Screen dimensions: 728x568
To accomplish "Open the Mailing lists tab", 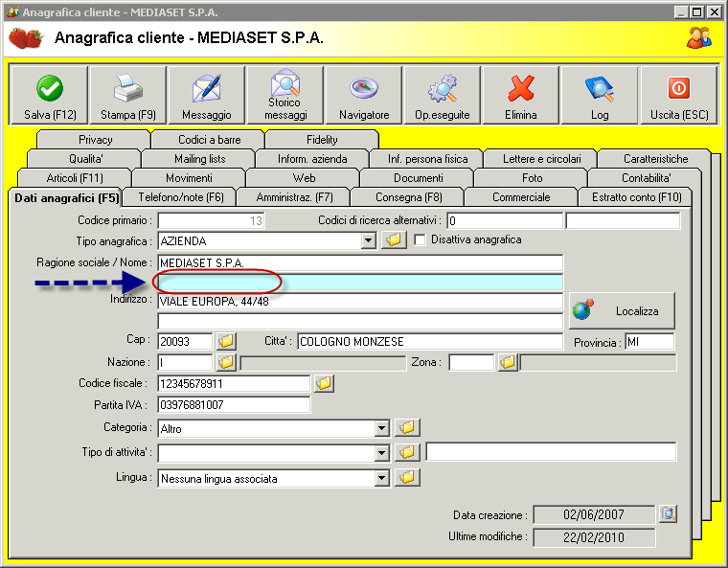I will pyautogui.click(x=199, y=159).
